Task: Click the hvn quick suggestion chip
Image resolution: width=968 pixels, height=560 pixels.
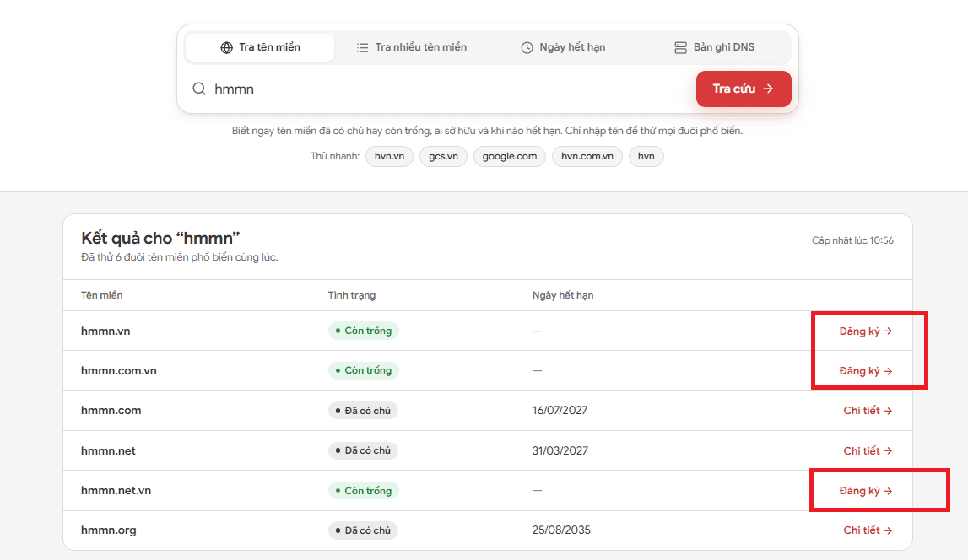Action: pos(646,156)
